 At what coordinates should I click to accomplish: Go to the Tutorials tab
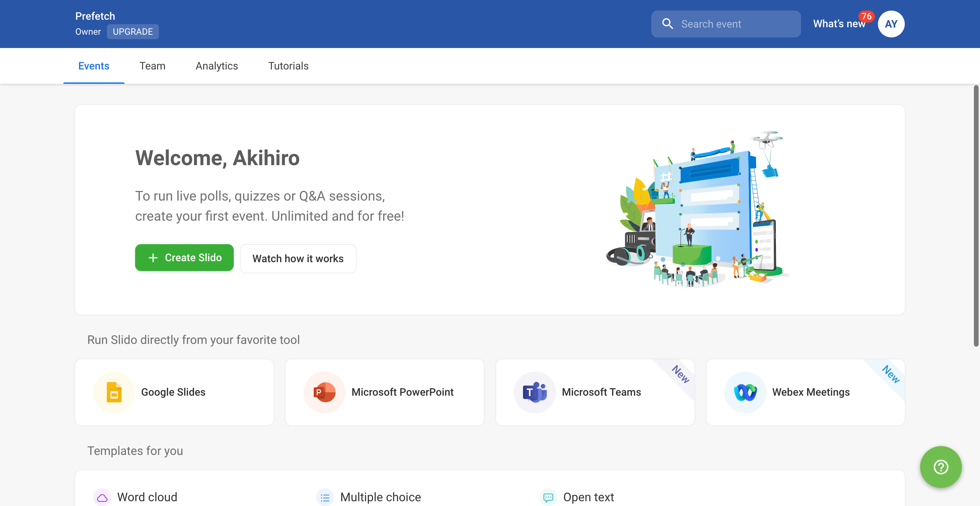(x=288, y=66)
